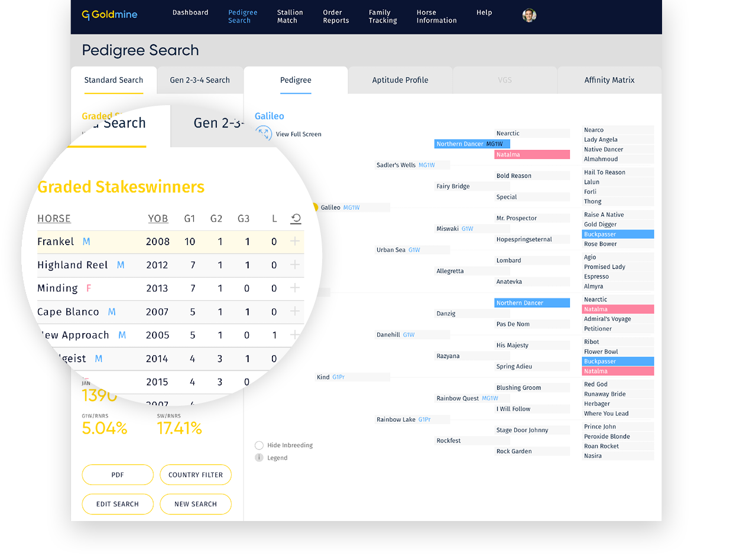Screen dimensions: 733x560
Task: Select the Frankel horse name in the table
Action: point(56,242)
